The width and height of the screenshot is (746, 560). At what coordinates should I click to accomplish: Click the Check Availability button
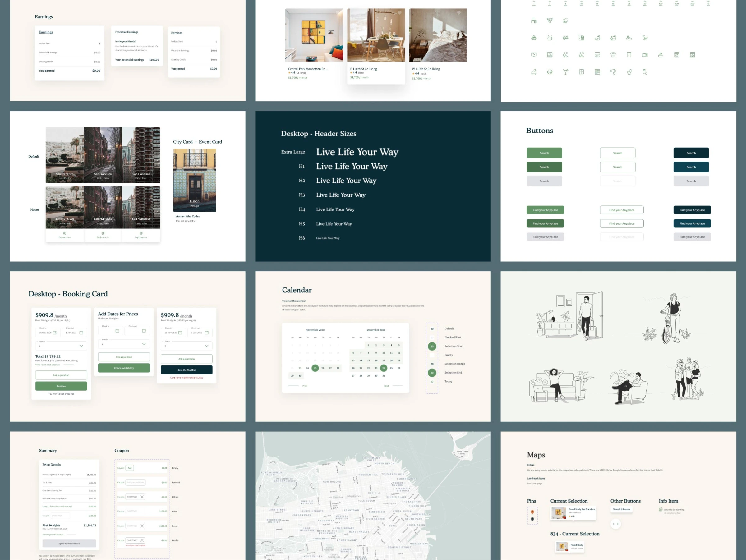click(x=124, y=368)
